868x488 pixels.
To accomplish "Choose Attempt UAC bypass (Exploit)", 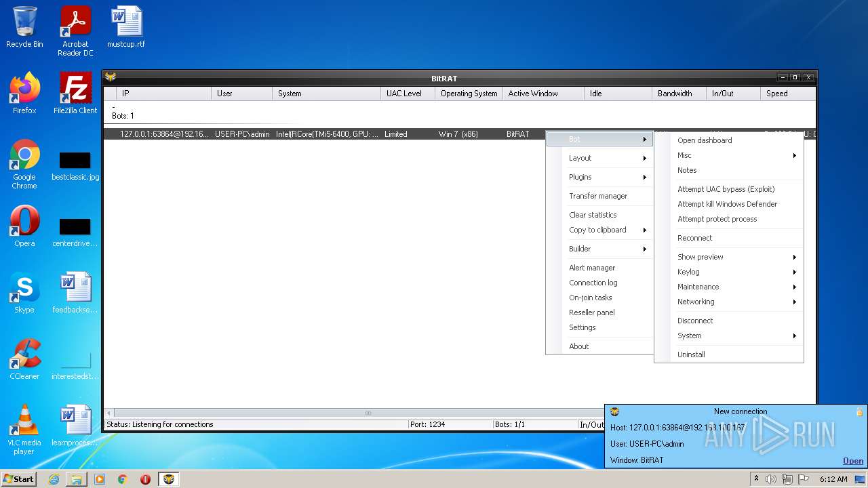I will click(729, 189).
